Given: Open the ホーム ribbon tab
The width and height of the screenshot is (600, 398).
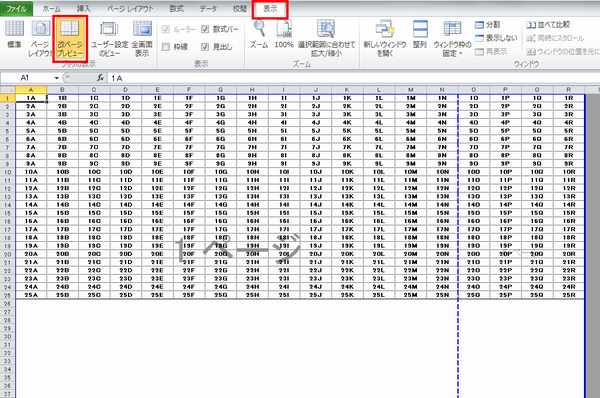Looking at the screenshot, I should point(51,8).
